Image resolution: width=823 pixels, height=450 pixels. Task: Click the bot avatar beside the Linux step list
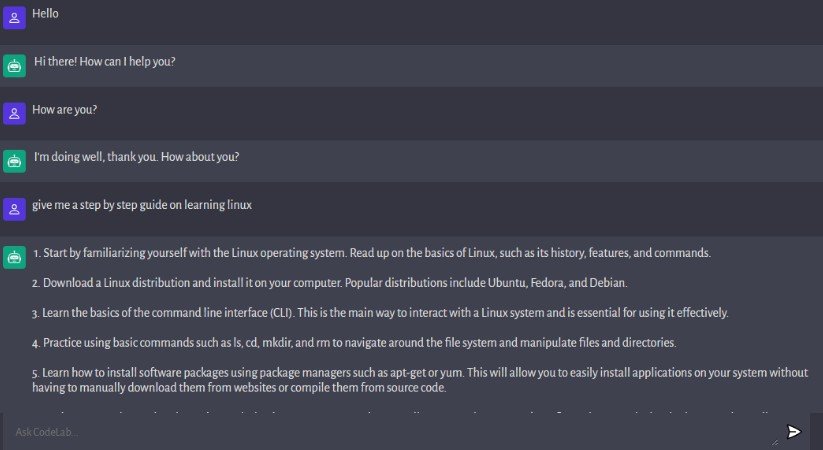click(x=14, y=257)
